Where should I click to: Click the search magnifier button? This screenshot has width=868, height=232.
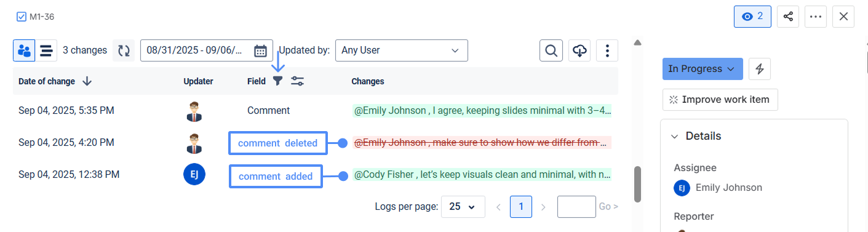[551, 50]
